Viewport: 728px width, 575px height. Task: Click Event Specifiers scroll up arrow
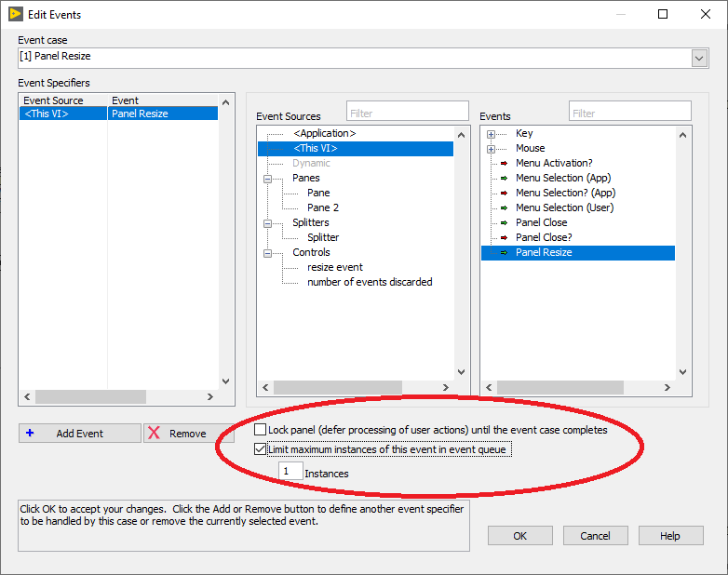(225, 102)
